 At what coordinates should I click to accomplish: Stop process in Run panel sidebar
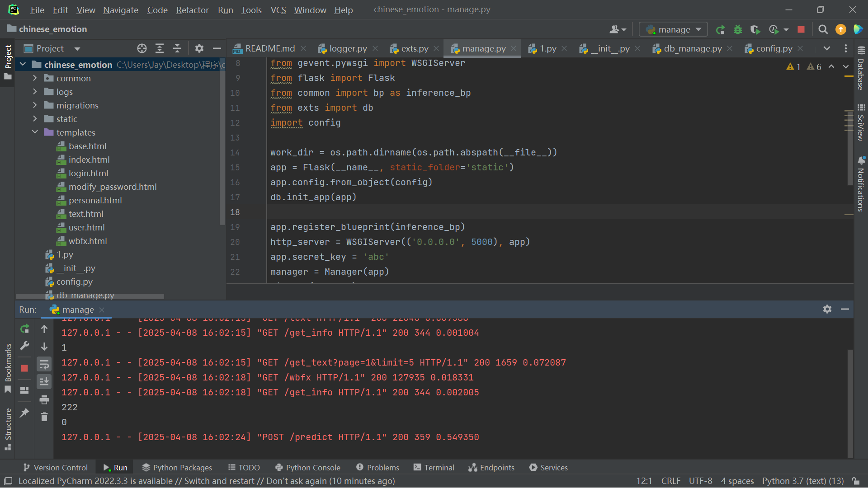point(25,368)
